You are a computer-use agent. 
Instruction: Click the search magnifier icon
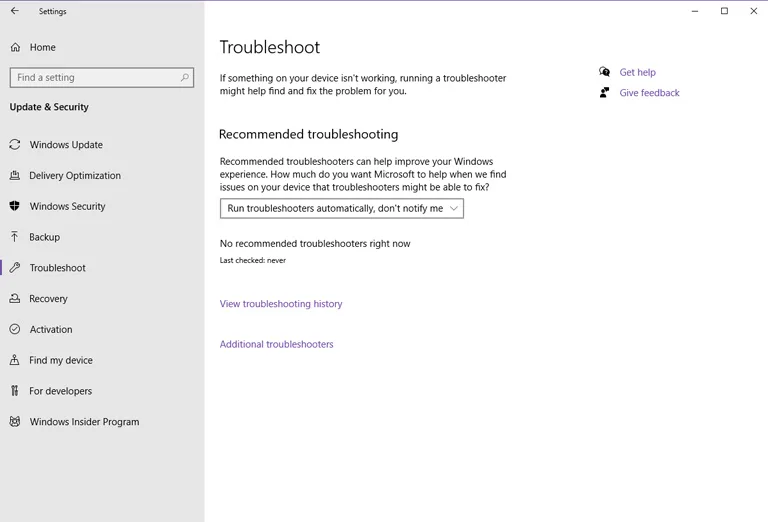[x=185, y=77]
